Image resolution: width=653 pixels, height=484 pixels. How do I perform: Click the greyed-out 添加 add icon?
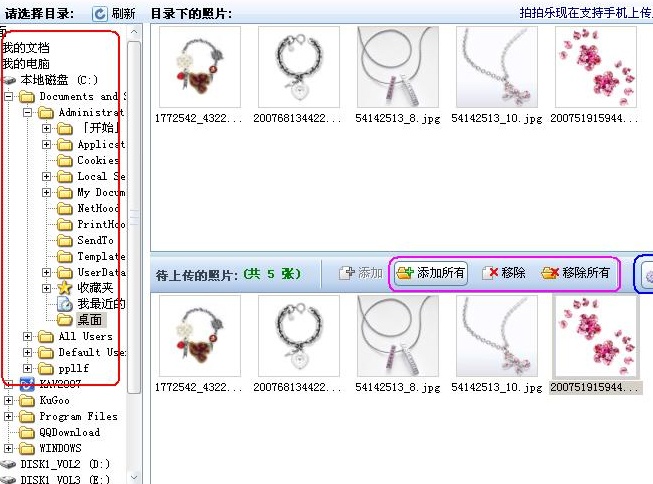coord(346,273)
